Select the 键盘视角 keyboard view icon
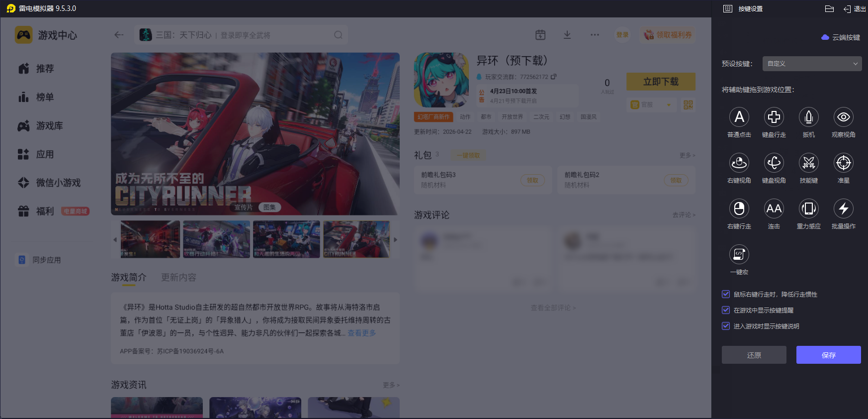Viewport: 868px width, 419px height. coord(774,163)
